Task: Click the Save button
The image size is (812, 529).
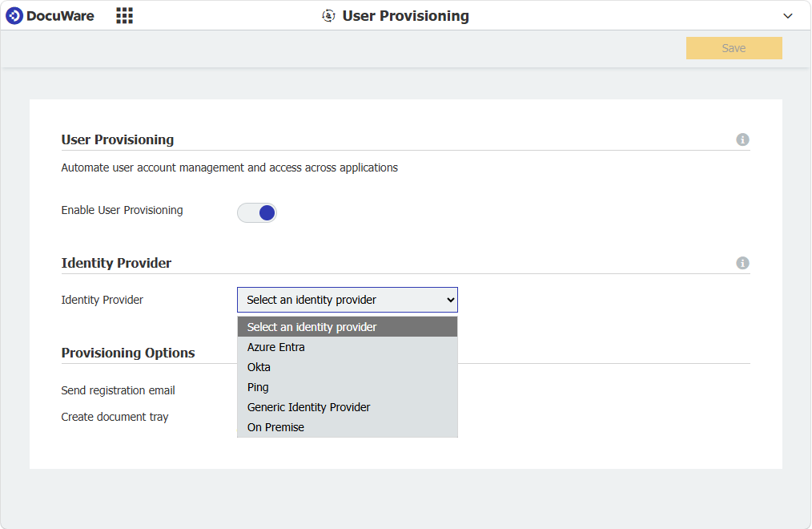Action: click(x=734, y=48)
